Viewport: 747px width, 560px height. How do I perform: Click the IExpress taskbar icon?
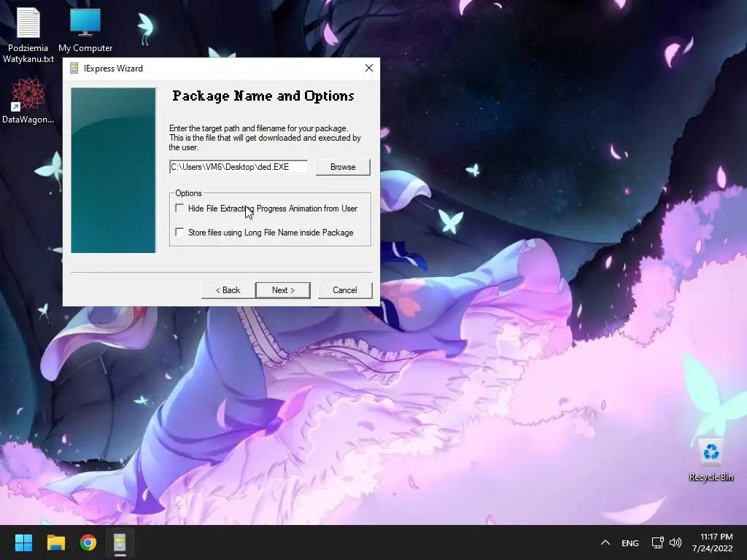(x=120, y=542)
